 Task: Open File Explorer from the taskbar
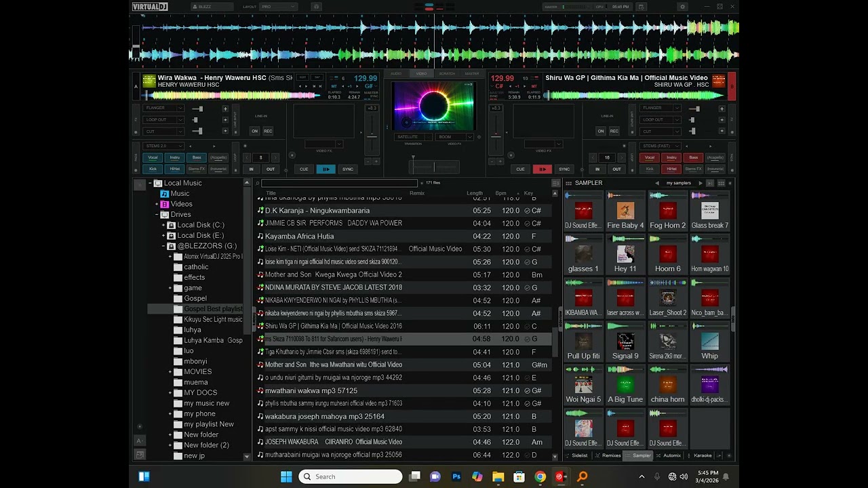pyautogui.click(x=498, y=476)
